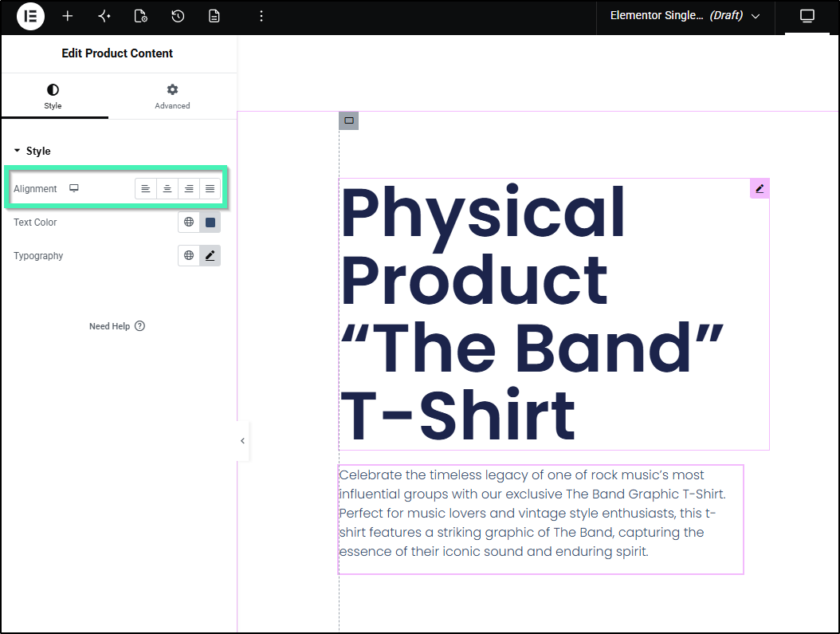Click the Text Color label
840x634 pixels.
click(x=35, y=222)
